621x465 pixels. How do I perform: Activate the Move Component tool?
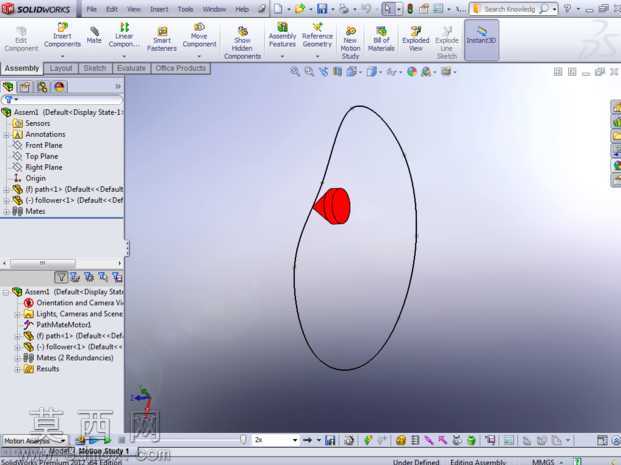click(x=199, y=35)
